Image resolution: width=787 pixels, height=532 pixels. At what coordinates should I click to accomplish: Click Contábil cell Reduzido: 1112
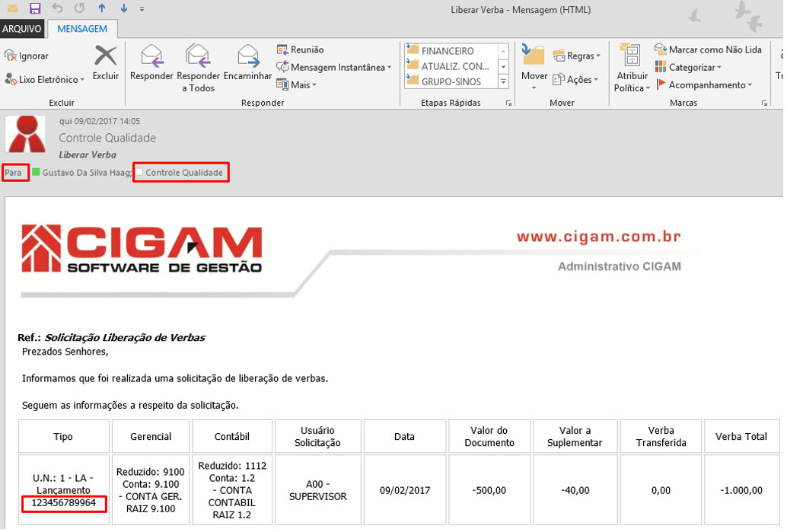point(232,490)
